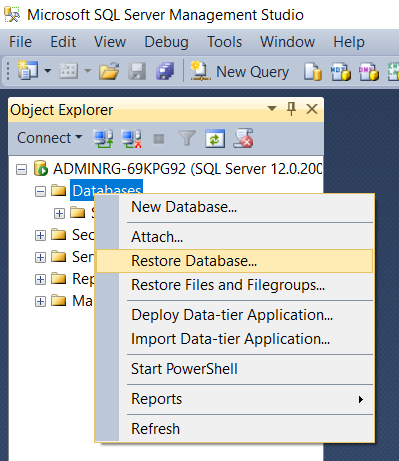Image resolution: width=399 pixels, height=461 pixels.
Task: Click the Disconnect server icon
Action: coord(131,138)
